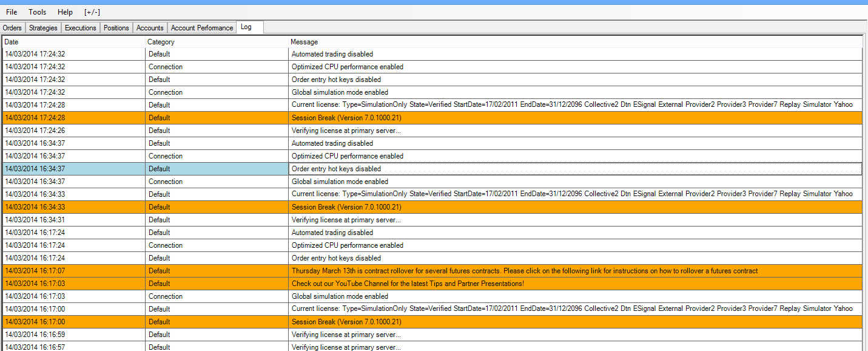Click the highlighted blue date cell 16:34:37
This screenshot has height=351, width=868.
click(74, 169)
